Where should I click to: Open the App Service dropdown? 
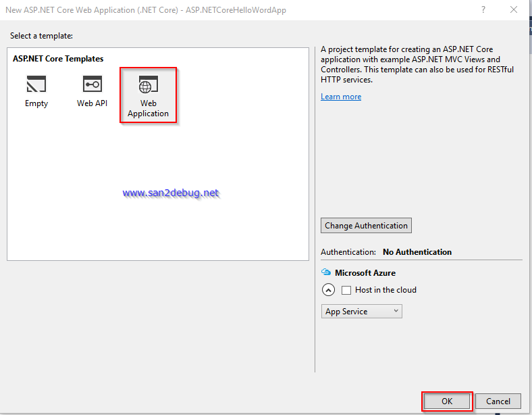click(361, 312)
